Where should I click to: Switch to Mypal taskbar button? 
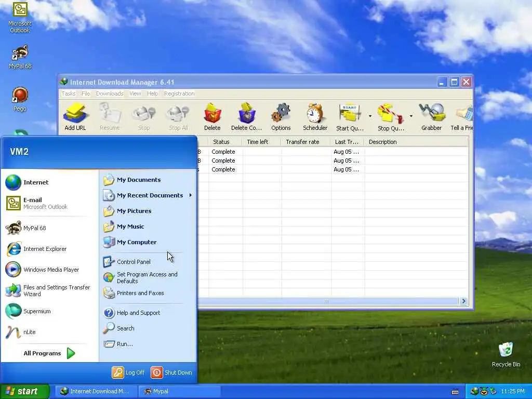179,391
